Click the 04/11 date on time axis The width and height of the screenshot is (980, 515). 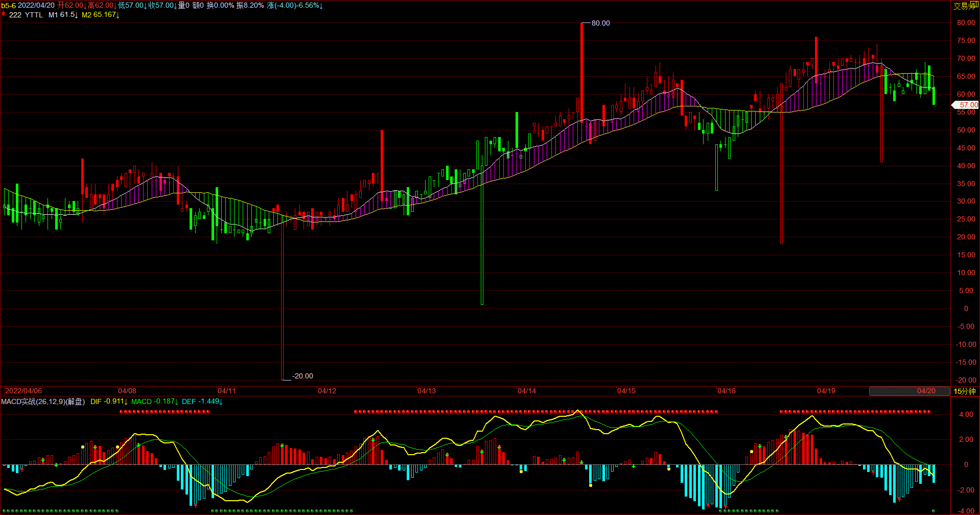click(227, 391)
